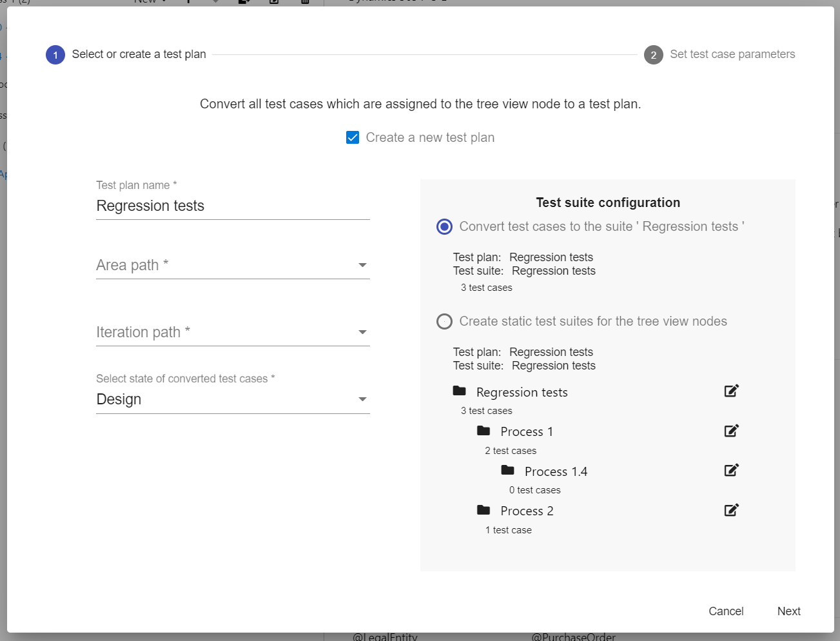
Task: Click edit icon next to Process 1
Action: coord(731,431)
